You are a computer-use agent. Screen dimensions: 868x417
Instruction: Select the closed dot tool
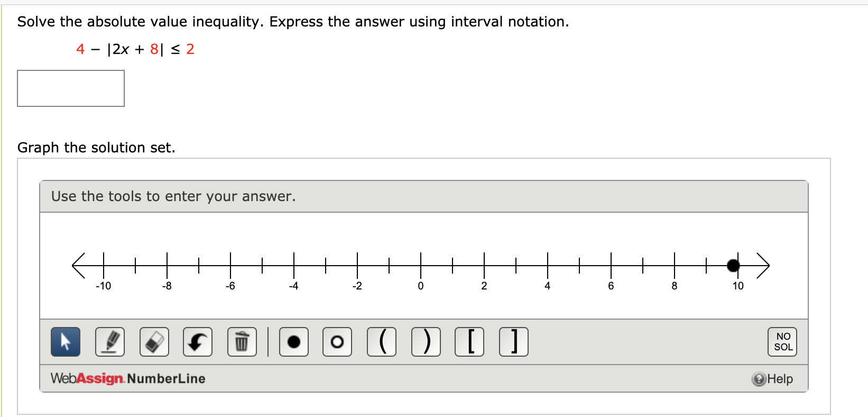[293, 342]
